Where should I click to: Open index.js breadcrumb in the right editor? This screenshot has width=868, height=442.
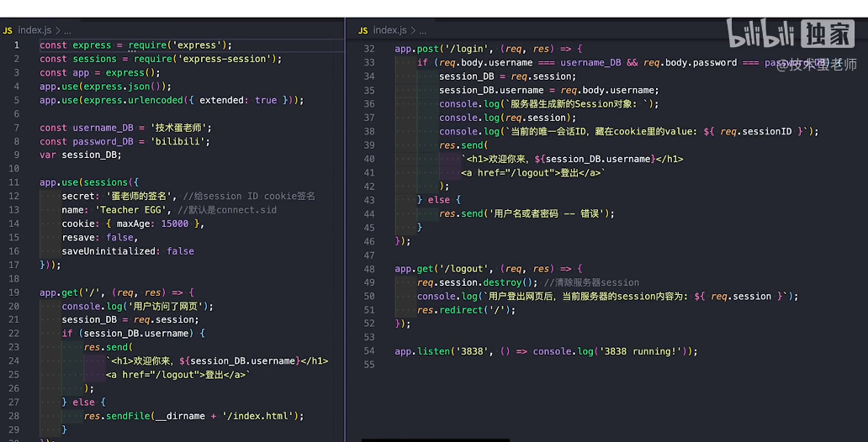389,30
